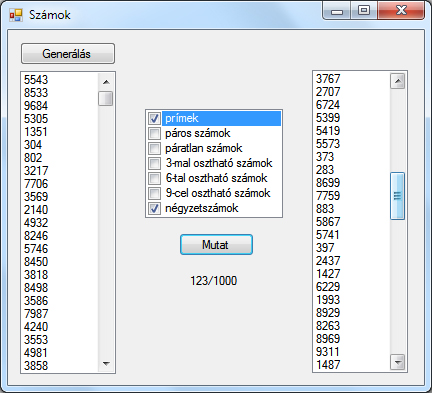Image resolution: width=432 pixels, height=393 pixels.
Task: Click the left list's scrollbar thumb
Action: [x=106, y=98]
